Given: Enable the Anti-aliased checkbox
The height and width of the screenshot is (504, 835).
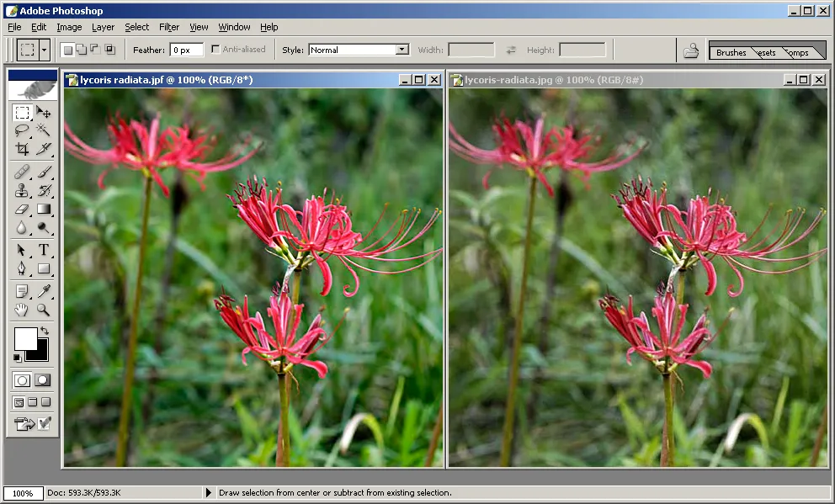Looking at the screenshot, I should (x=216, y=50).
